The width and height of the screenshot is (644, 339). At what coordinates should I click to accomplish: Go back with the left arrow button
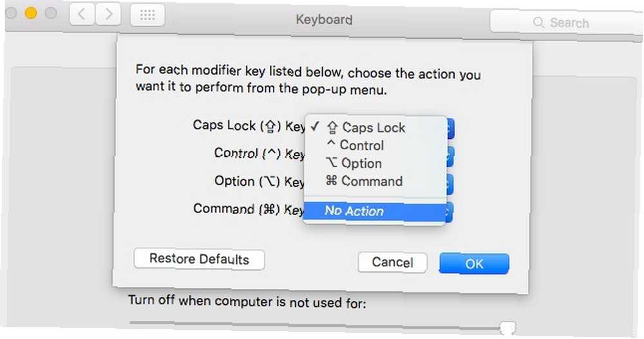(82, 14)
